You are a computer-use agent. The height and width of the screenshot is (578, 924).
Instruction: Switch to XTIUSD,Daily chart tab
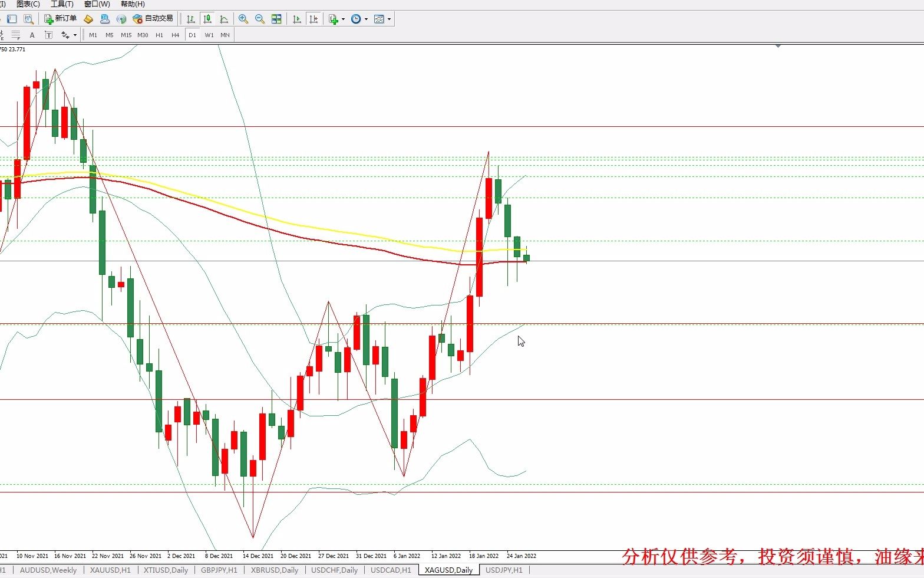pos(166,570)
